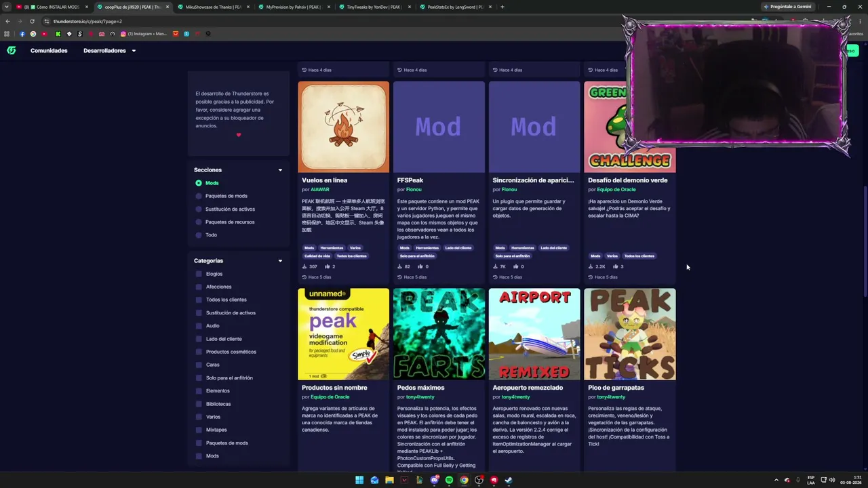Close the coopPlus de jill920 tab

[167, 7]
